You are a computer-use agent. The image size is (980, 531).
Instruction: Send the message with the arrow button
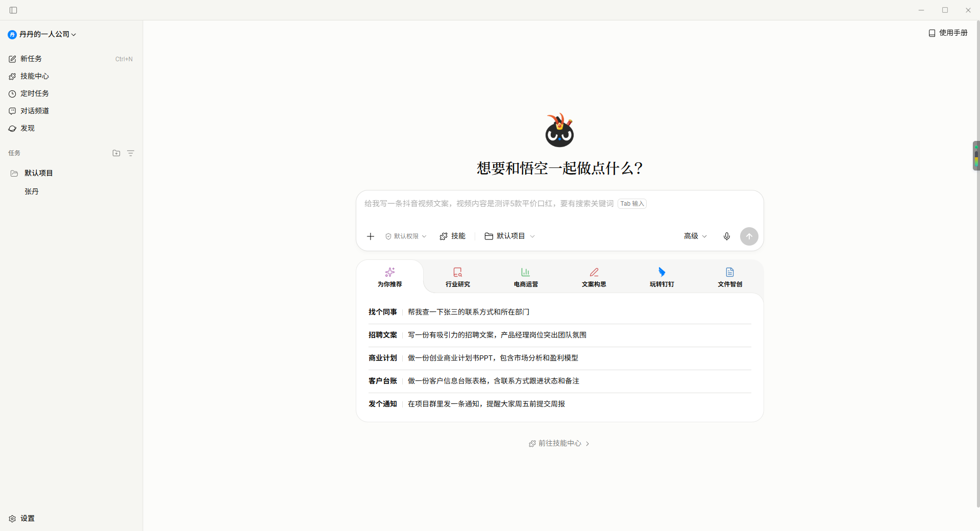point(749,236)
